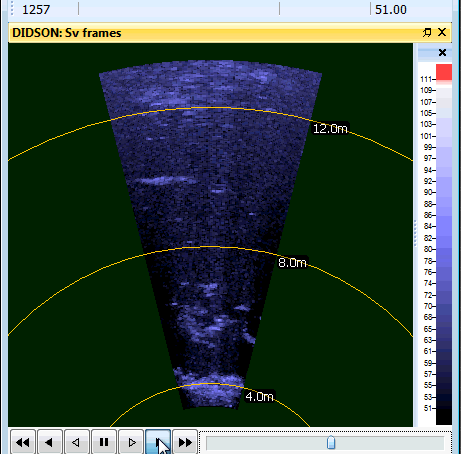Skip to the last frame with the fast-forward button

185,442
